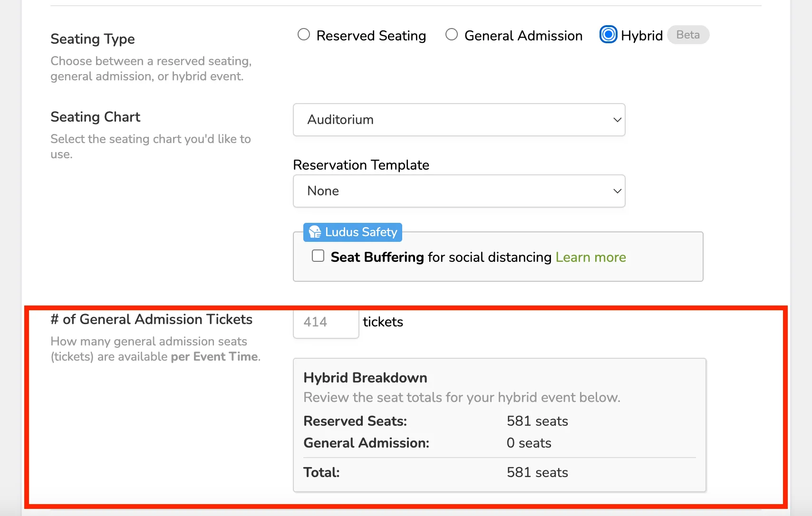Click the Hybrid Breakdown heading
The image size is (812, 516).
click(365, 378)
